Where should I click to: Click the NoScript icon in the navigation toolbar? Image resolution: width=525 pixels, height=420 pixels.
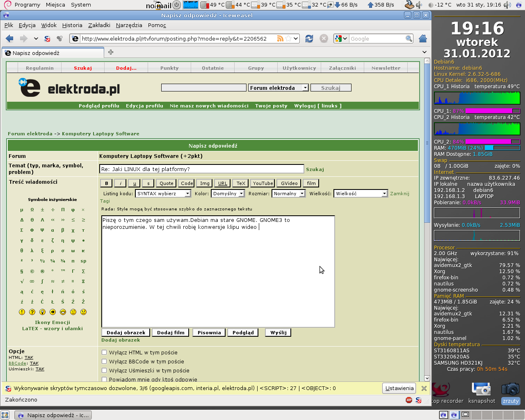point(47,39)
